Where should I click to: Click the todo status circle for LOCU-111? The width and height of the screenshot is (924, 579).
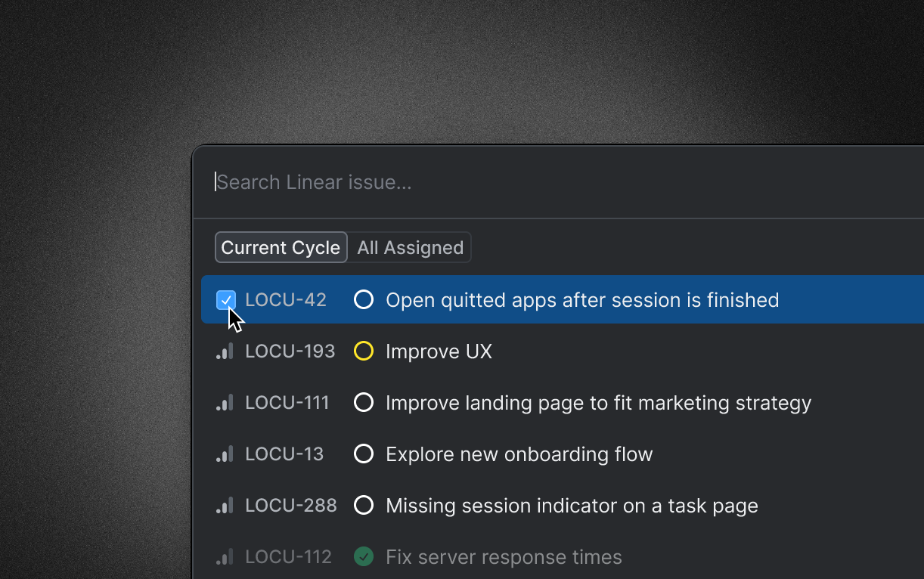point(364,403)
